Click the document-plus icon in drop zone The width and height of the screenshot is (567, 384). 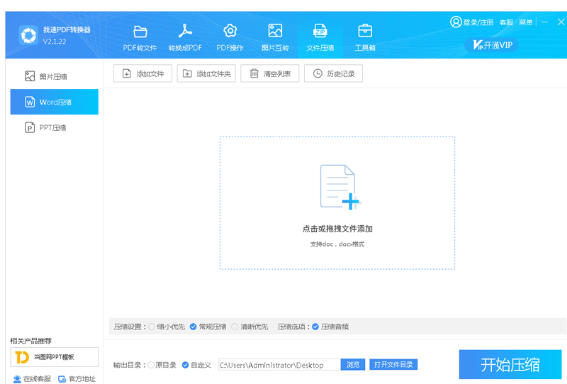[x=339, y=187]
